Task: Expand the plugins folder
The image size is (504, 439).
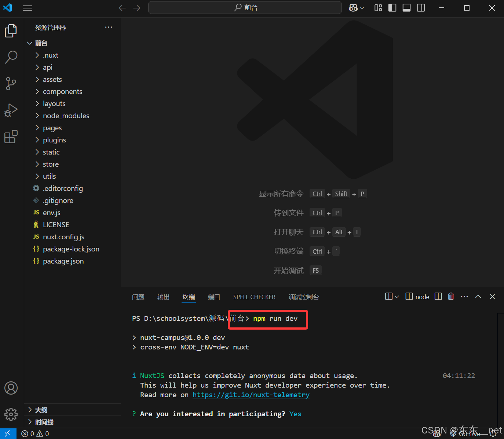Action: coord(73,140)
